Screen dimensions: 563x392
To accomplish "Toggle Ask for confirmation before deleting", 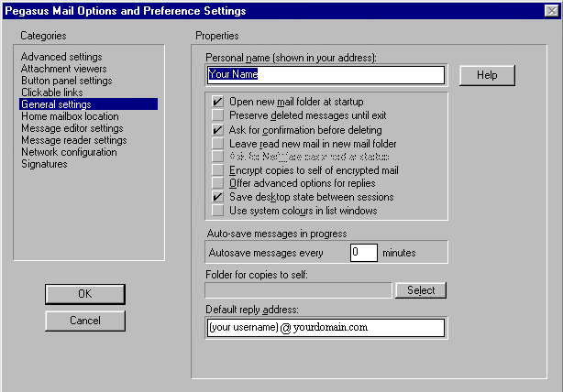I will tap(217, 130).
